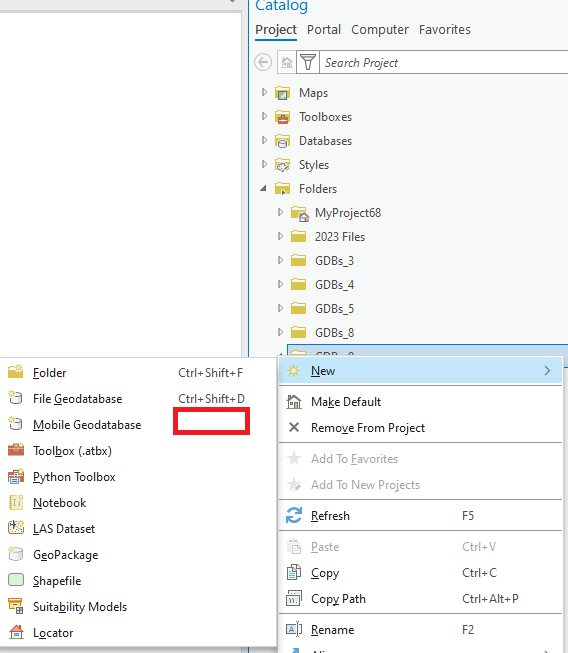The height and width of the screenshot is (653, 568).
Task: Click the Make Default house icon
Action: coord(294,402)
